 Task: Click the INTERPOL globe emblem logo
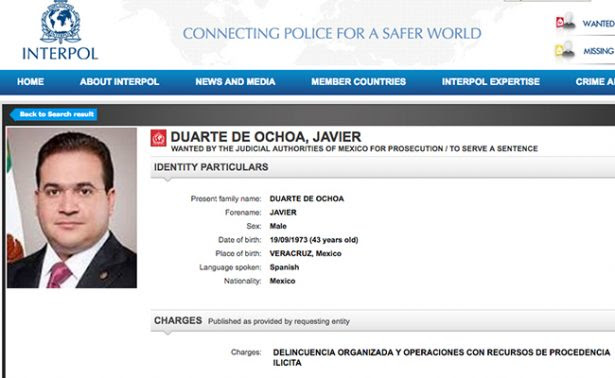60,22
